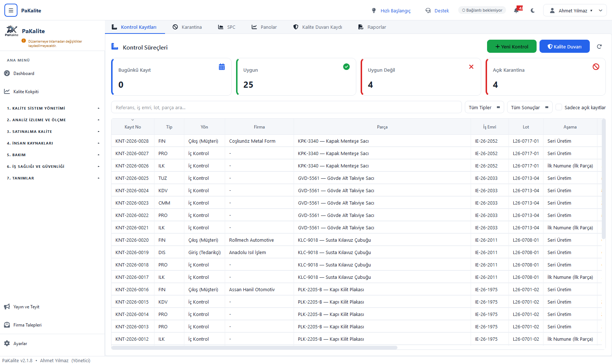This screenshot has height=364, width=612.
Task: Open Yayın ve Teyit megaphone item
Action: [x=22, y=306]
